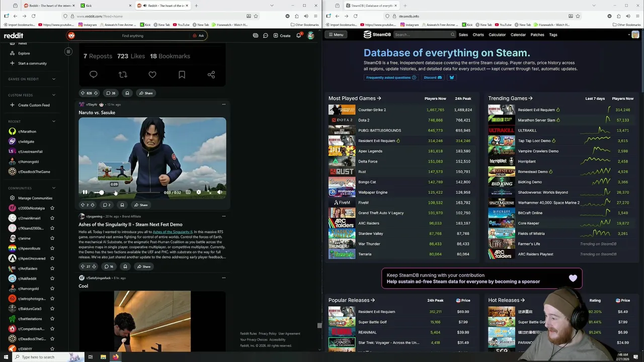The width and height of the screenshot is (644, 362).
Task: Click the Reddit search box 'Find anything'
Action: pos(132,36)
